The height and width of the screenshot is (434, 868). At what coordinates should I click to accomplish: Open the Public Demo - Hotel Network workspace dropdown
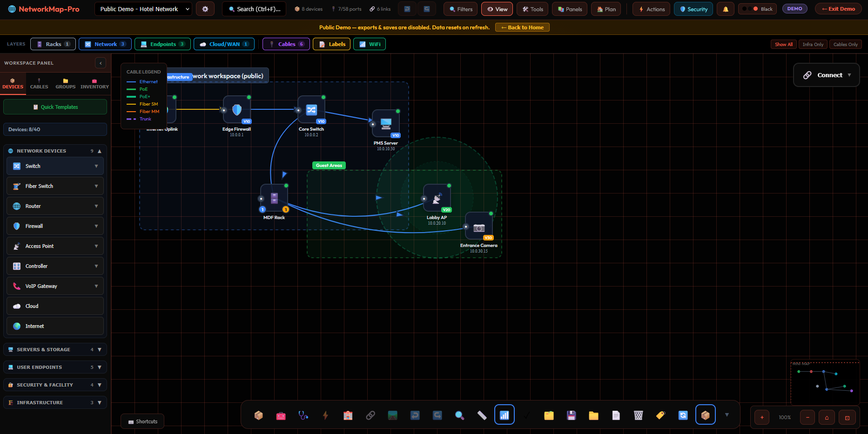tap(143, 8)
